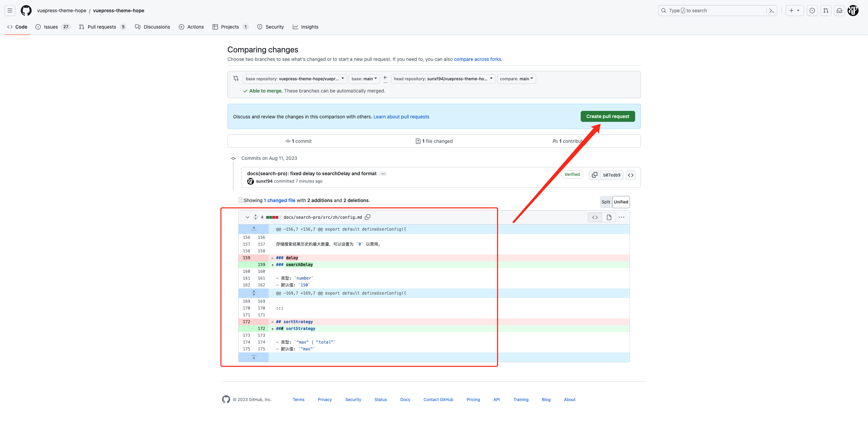Switch to the Discussions tab
The width and height of the screenshot is (868, 448).
[x=152, y=27]
